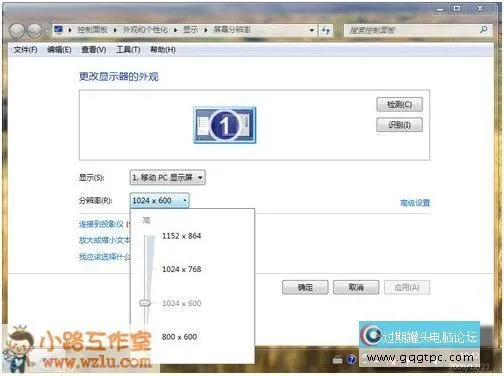Click the search magnifier icon
504x376 pixels.
(x=483, y=30)
